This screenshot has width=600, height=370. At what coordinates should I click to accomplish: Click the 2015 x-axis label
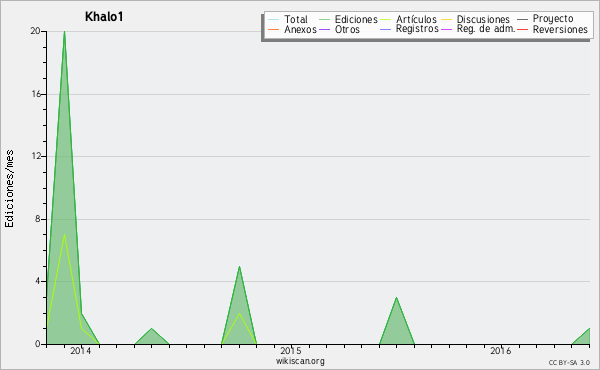click(x=291, y=351)
